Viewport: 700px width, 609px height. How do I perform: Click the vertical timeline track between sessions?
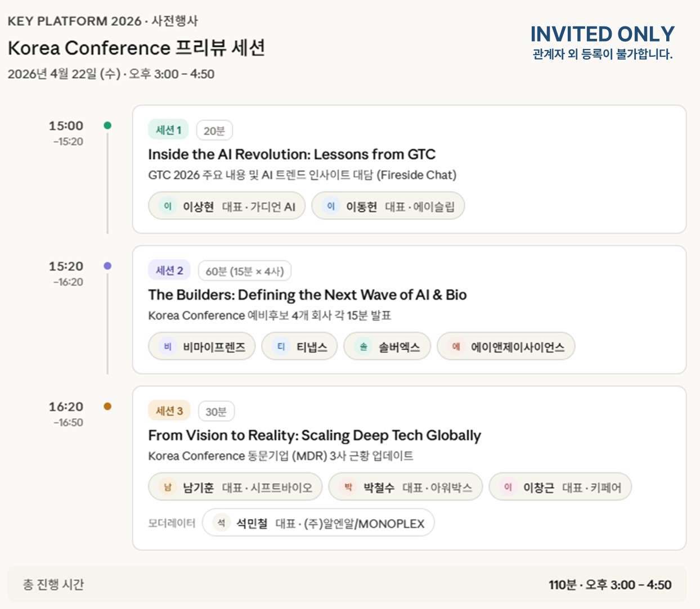tap(107, 197)
